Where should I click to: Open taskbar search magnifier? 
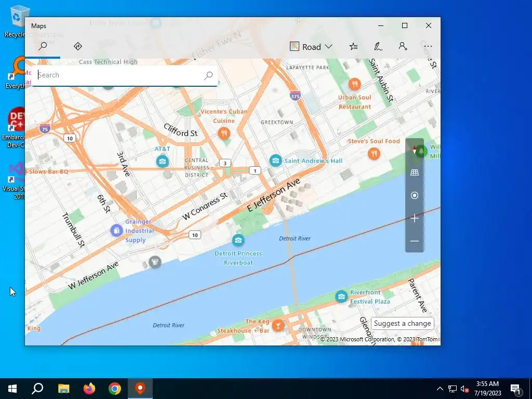(x=37, y=389)
